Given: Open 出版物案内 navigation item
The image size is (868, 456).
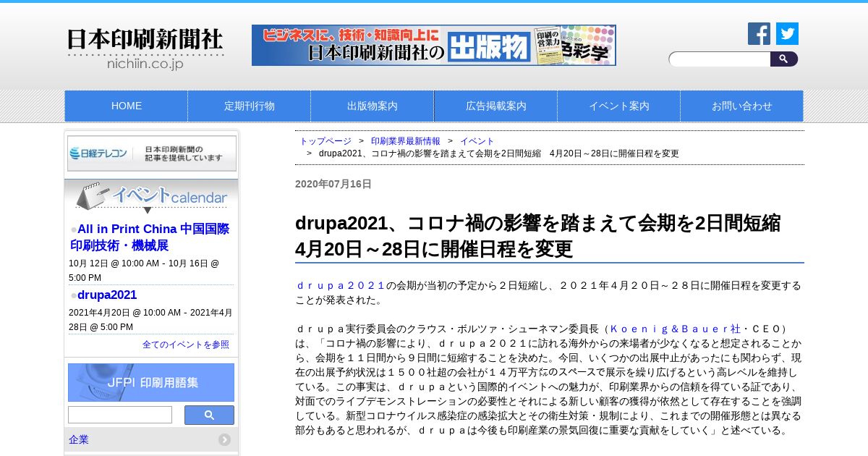Looking at the screenshot, I should 373,106.
